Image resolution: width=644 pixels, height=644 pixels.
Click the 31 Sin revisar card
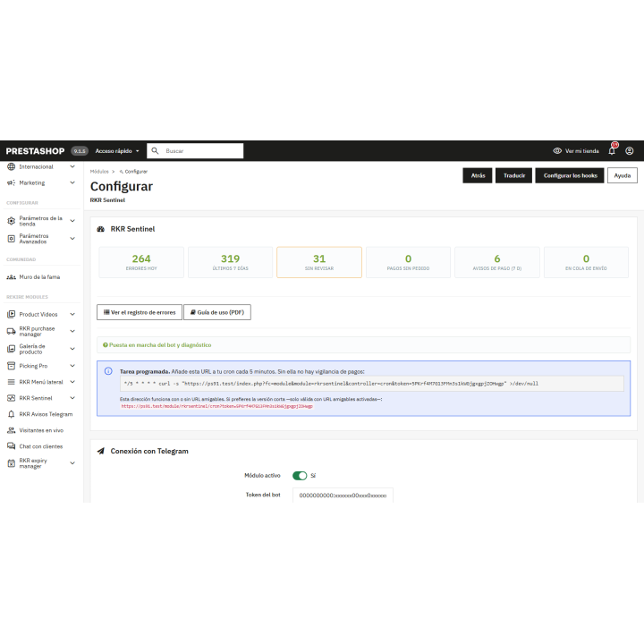319,262
